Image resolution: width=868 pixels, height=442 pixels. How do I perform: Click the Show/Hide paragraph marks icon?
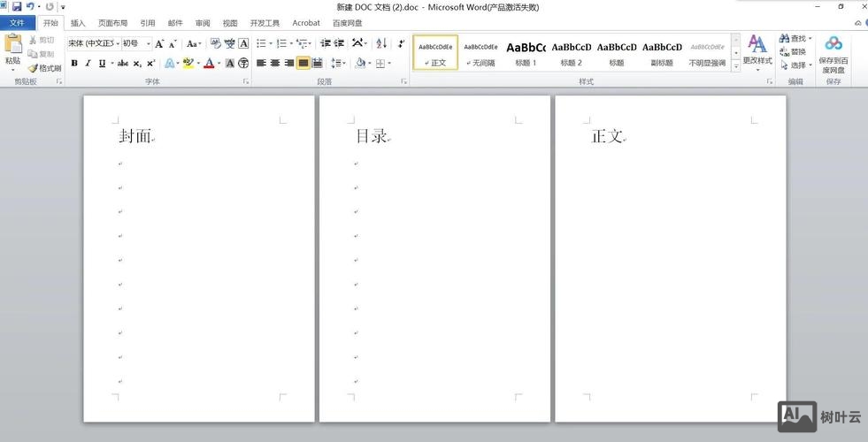(x=402, y=43)
